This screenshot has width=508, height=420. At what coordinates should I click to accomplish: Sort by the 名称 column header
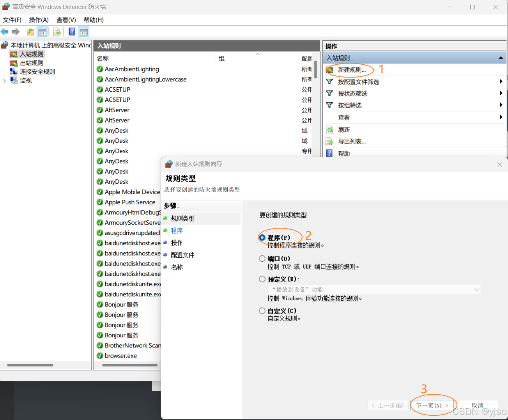click(x=155, y=58)
